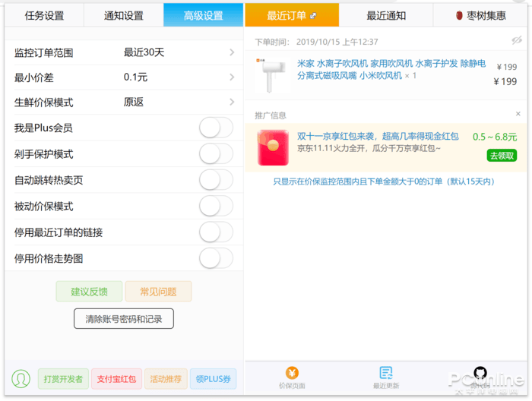Click the 领PLUS券 button
The height and width of the screenshot is (401, 532).
(213, 379)
